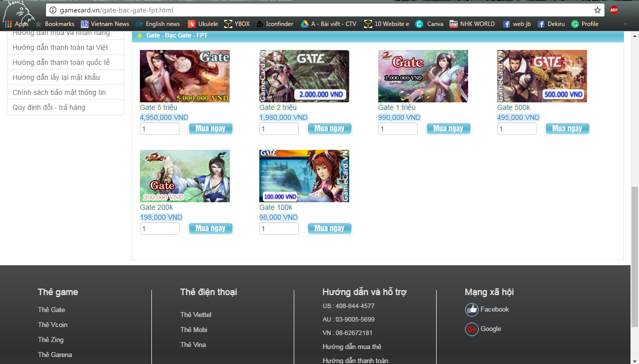Open the YBOX bookmark

(237, 24)
